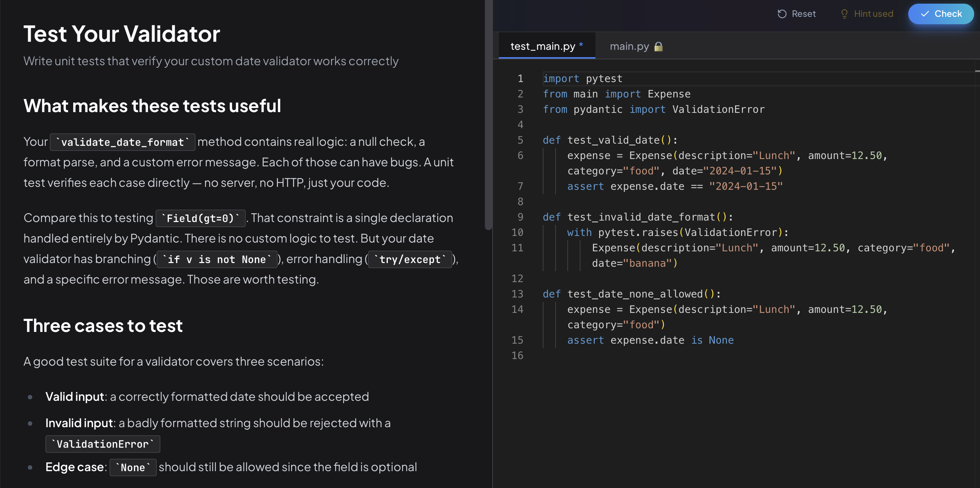Click the circular Reset arrow icon
Screen dimensions: 980x488
coord(782,14)
